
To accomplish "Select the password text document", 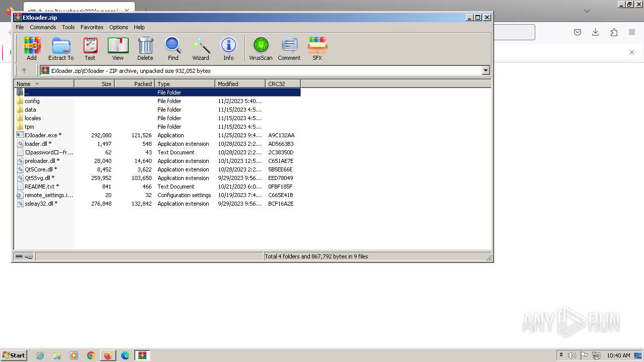I will coord(157,152).
